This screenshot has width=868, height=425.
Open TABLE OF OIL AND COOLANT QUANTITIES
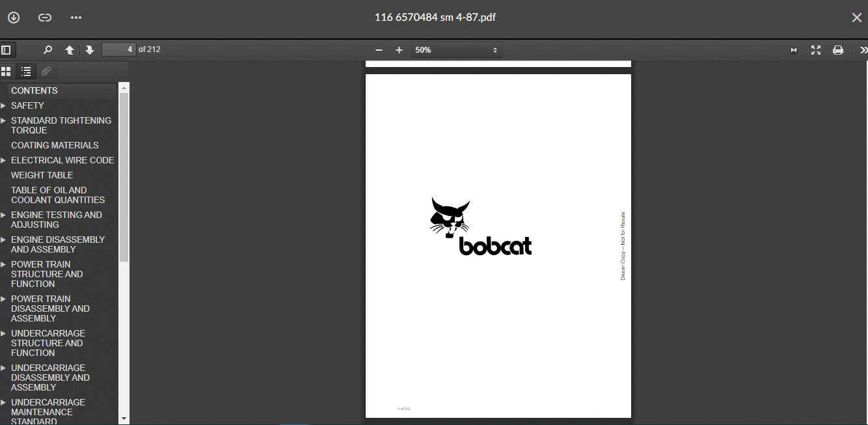58,195
